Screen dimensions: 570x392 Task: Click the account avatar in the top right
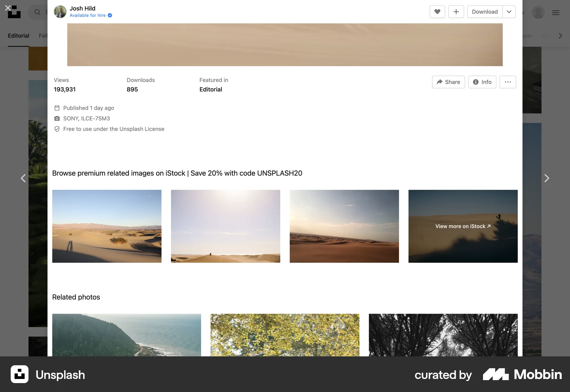click(538, 12)
